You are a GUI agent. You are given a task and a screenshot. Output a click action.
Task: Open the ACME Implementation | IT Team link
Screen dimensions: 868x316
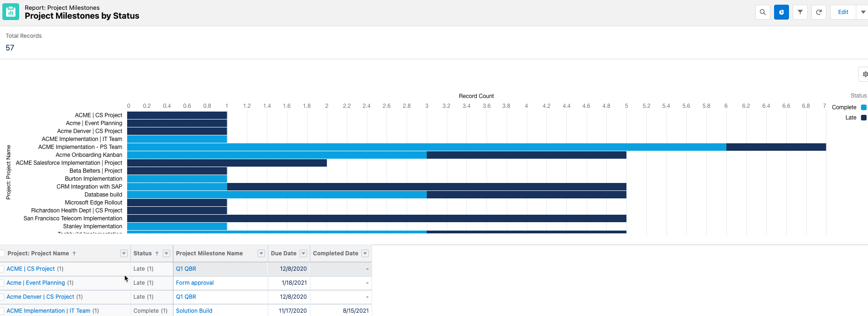click(x=49, y=311)
